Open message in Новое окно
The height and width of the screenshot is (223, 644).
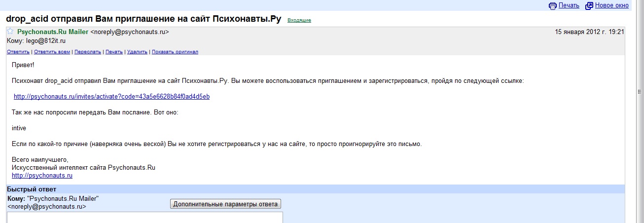[612, 5]
